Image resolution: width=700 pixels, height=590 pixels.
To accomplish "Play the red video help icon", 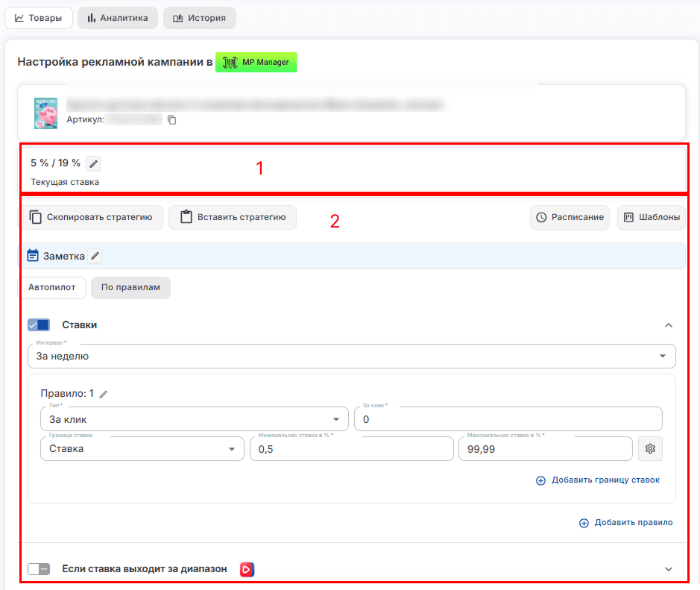I will coord(247,569).
